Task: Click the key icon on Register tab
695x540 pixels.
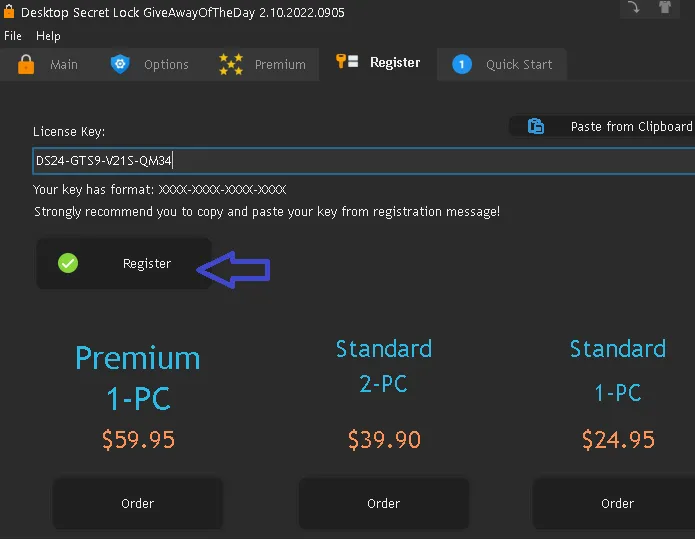Action: [x=347, y=63]
